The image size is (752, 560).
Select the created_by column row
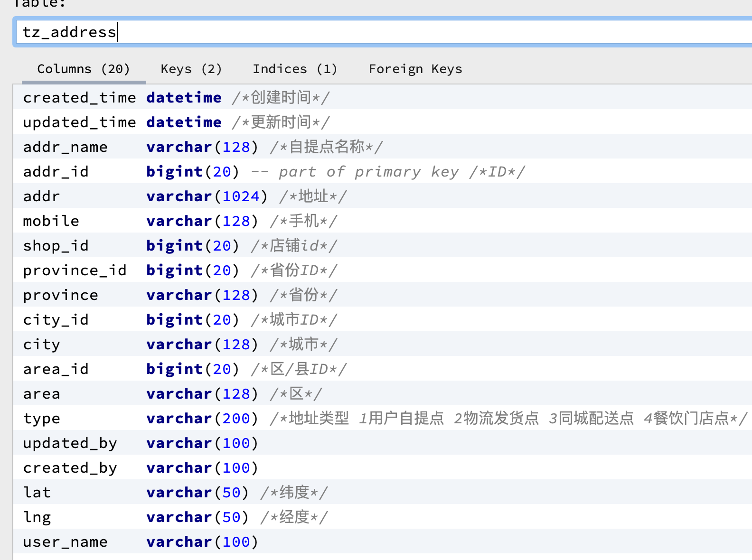[x=383, y=467]
